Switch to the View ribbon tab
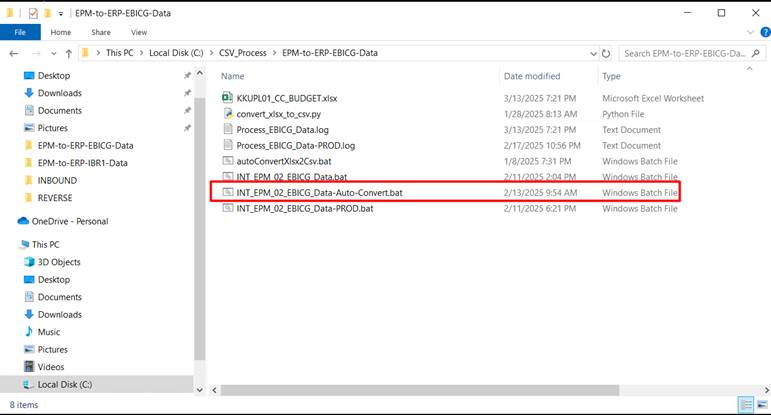The width and height of the screenshot is (771, 415). [x=139, y=32]
